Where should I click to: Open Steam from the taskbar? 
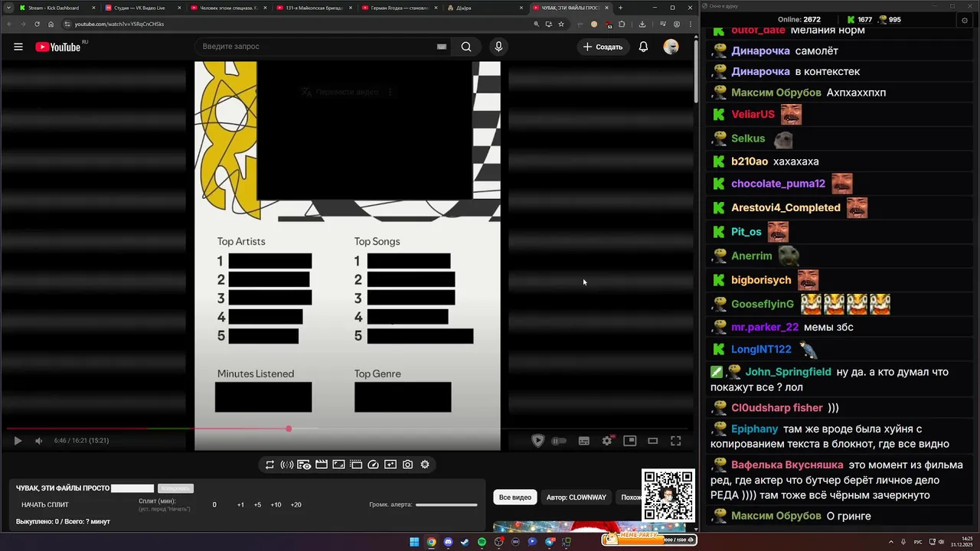pos(465,542)
